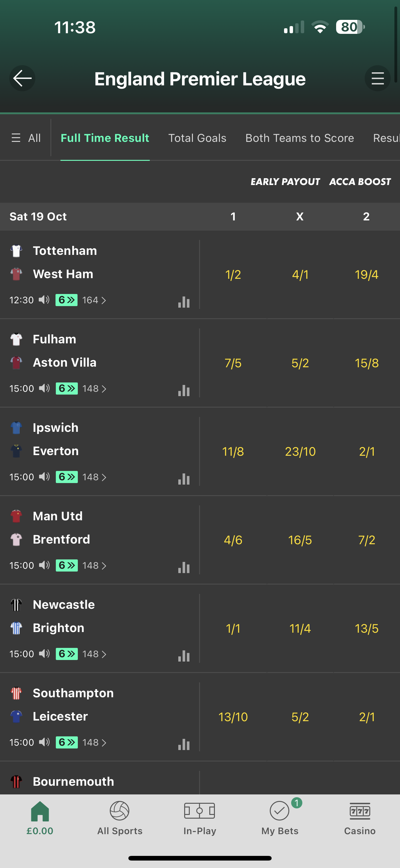This screenshot has height=868, width=400.
Task: Toggle commentary speaker for Southampton vs Leicester
Action: 44,742
